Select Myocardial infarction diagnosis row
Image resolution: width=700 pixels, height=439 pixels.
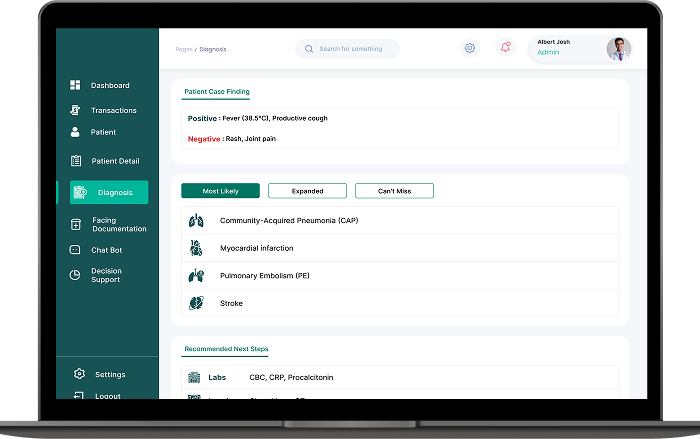click(256, 248)
